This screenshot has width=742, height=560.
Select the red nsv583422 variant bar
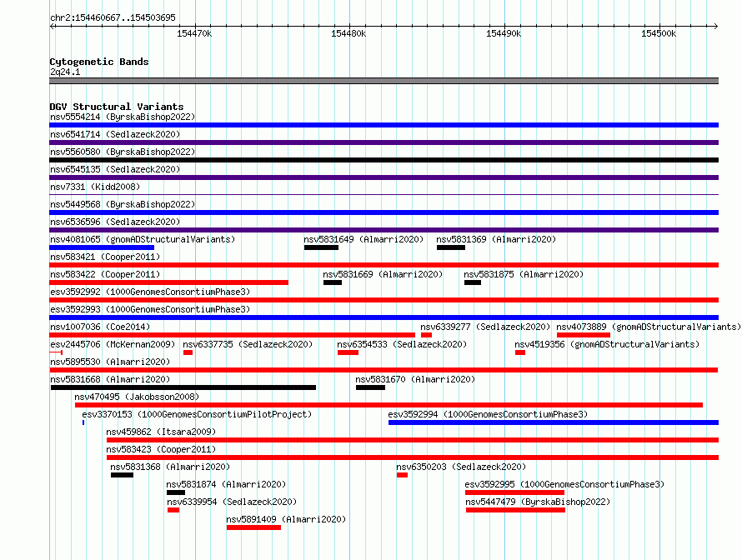click(169, 282)
